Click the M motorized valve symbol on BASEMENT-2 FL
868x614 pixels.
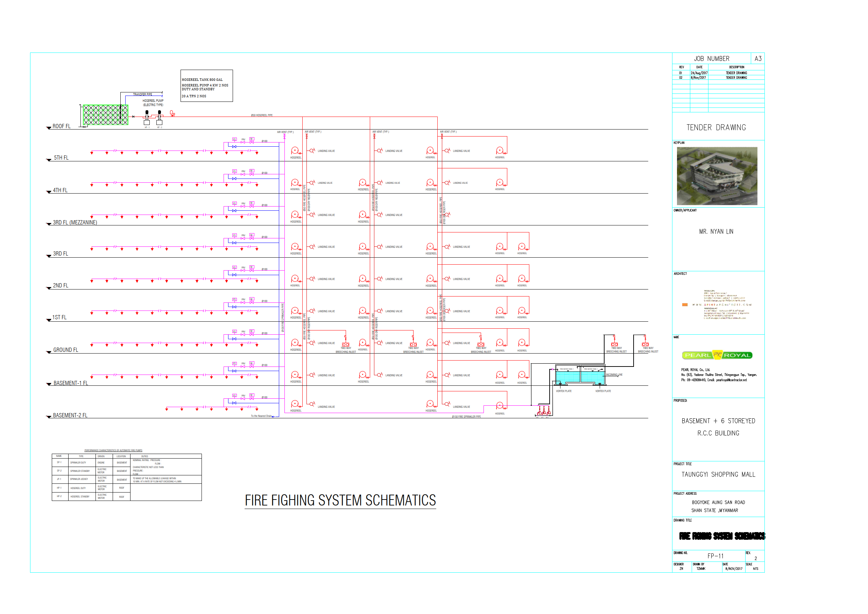point(252,397)
